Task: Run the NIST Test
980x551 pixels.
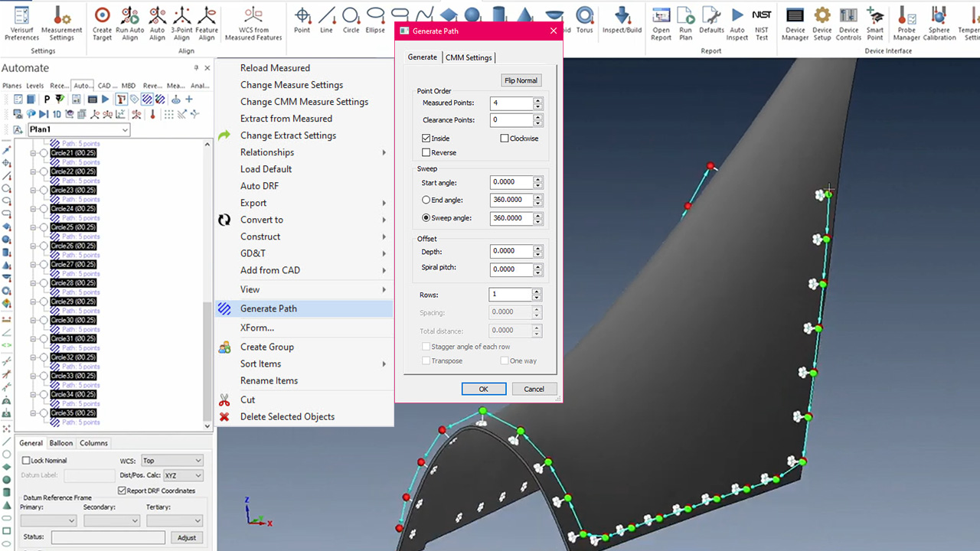Action: point(762,24)
